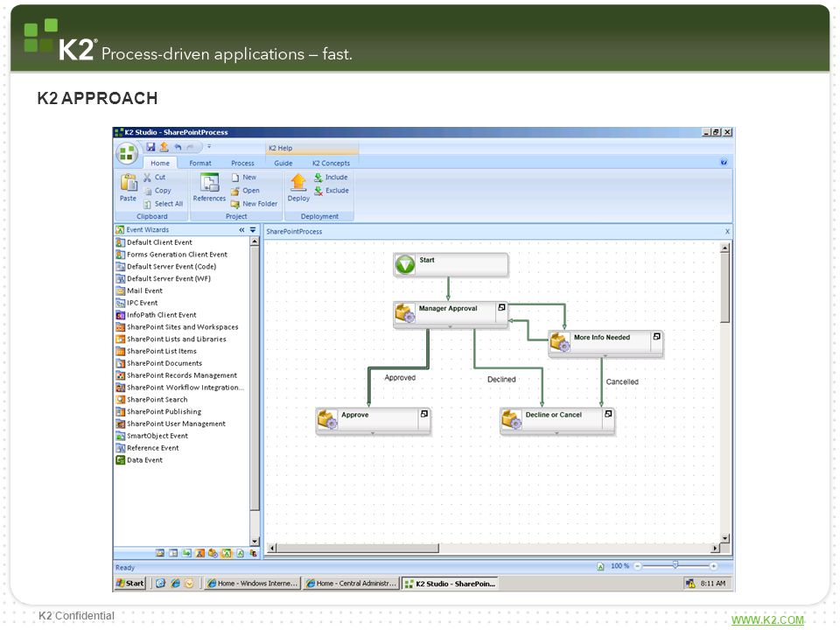Switch to the Format ribbon tab
The height and width of the screenshot is (630, 840).
click(199, 163)
